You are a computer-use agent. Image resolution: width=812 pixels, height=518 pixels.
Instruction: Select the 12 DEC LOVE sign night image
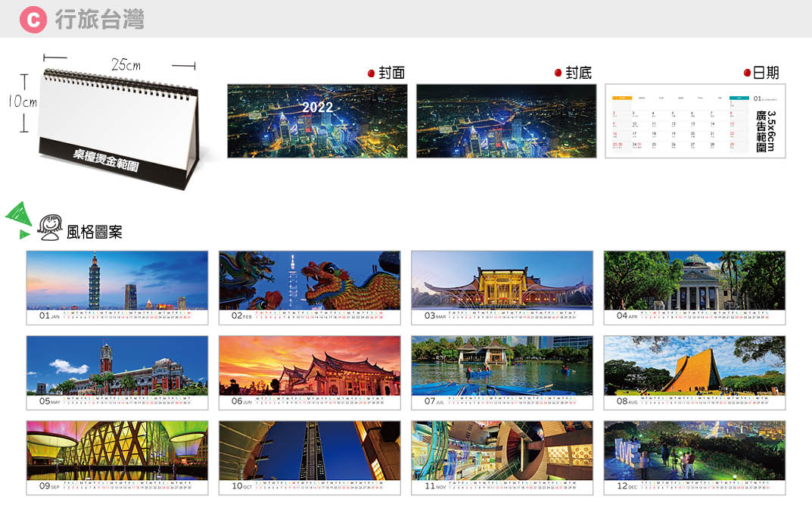tap(694, 451)
